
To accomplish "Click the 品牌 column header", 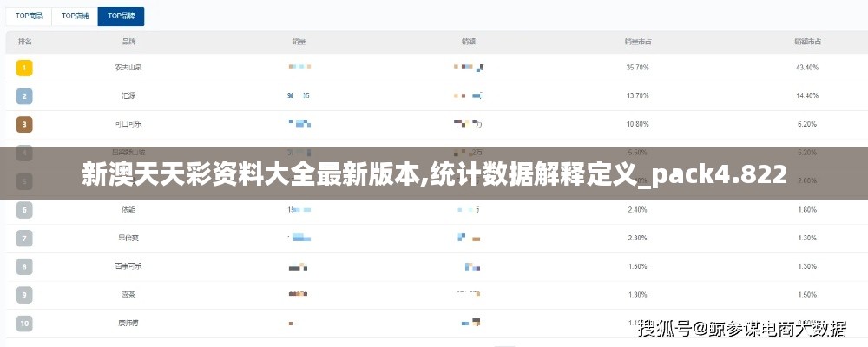I will pyautogui.click(x=128, y=42).
